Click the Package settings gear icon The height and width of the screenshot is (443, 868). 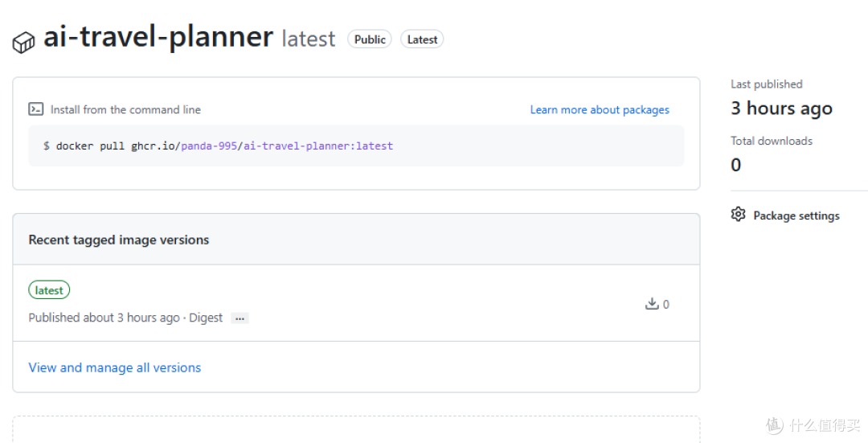[x=738, y=215]
